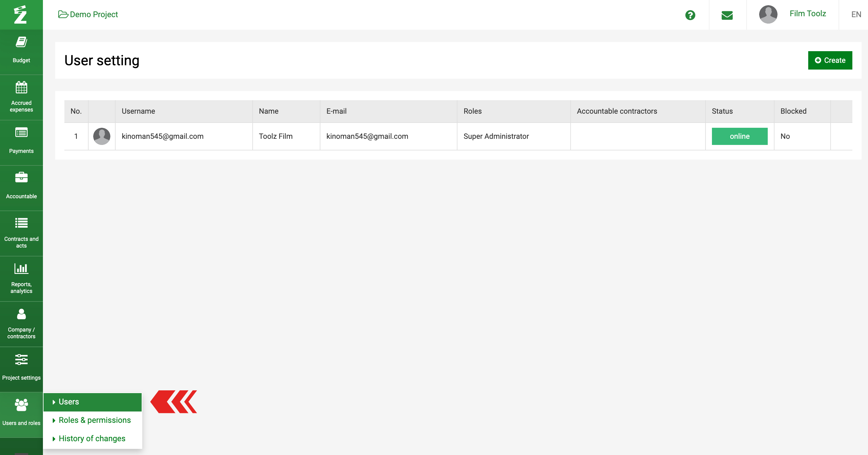Click the online status badge
This screenshot has width=868, height=455.
pos(740,136)
